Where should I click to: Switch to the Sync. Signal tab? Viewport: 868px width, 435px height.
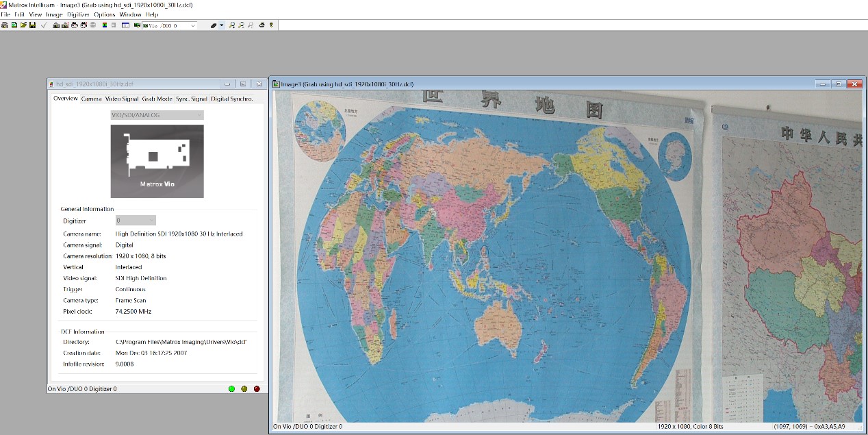tap(192, 99)
